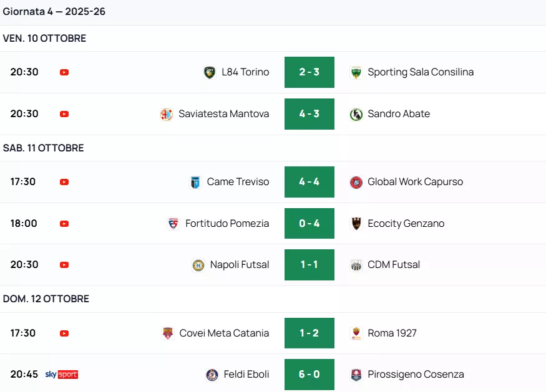Screen dimensions: 546x392
Task: Click the Giornata 4 — 2025-26 heading
Action: pos(54,12)
